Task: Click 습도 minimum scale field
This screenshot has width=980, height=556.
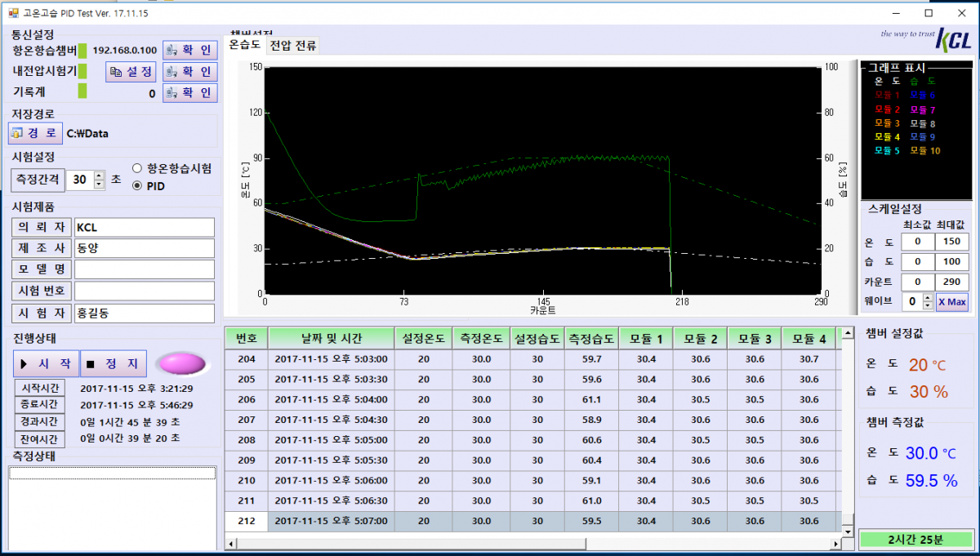Action: [x=917, y=262]
